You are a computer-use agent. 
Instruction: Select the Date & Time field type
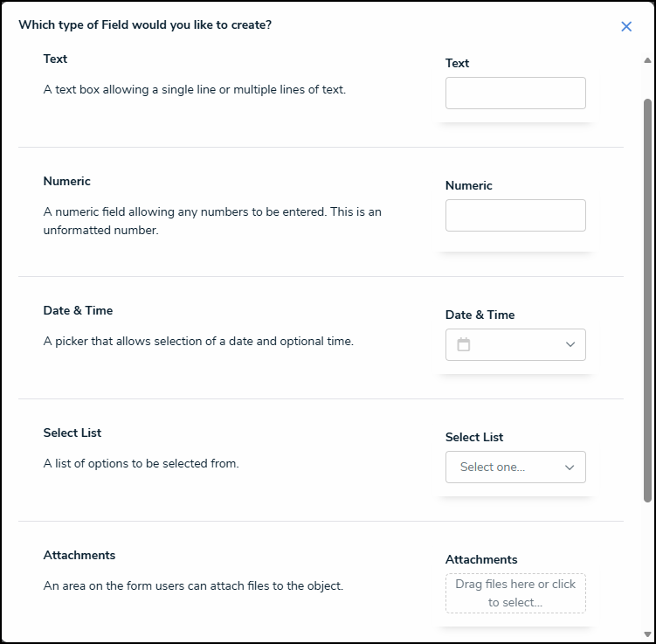[78, 311]
